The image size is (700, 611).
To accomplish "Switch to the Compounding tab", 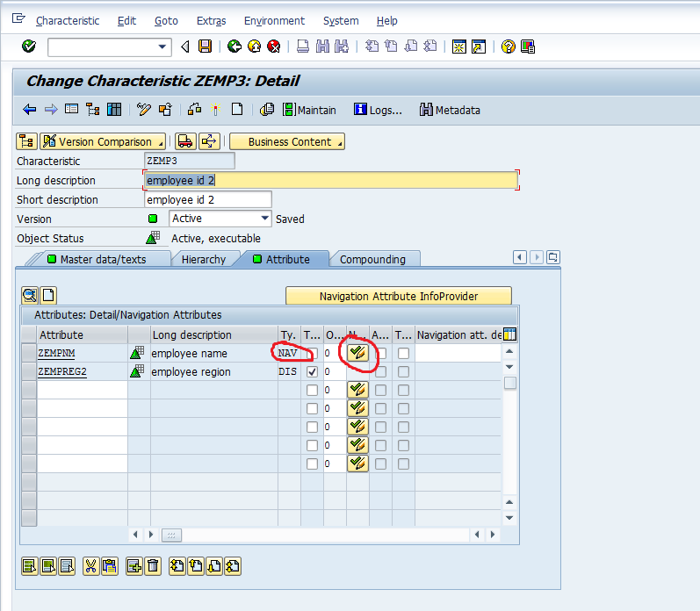I will pos(372,259).
